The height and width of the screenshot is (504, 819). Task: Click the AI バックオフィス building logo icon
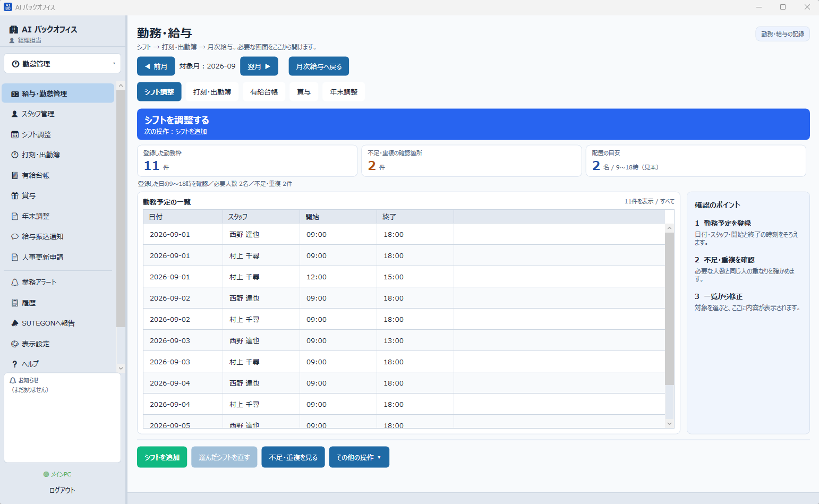(x=14, y=30)
